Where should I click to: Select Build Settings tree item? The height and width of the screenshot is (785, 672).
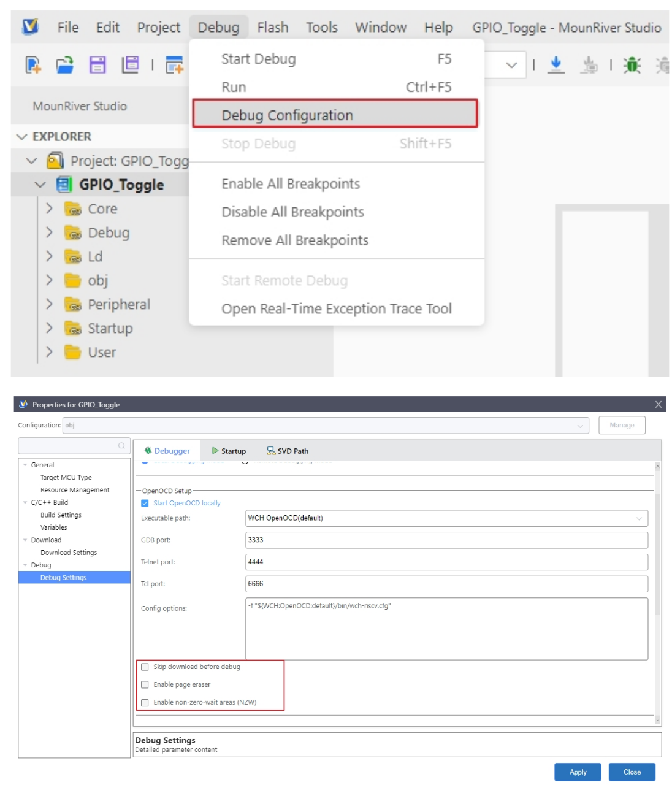tap(61, 515)
